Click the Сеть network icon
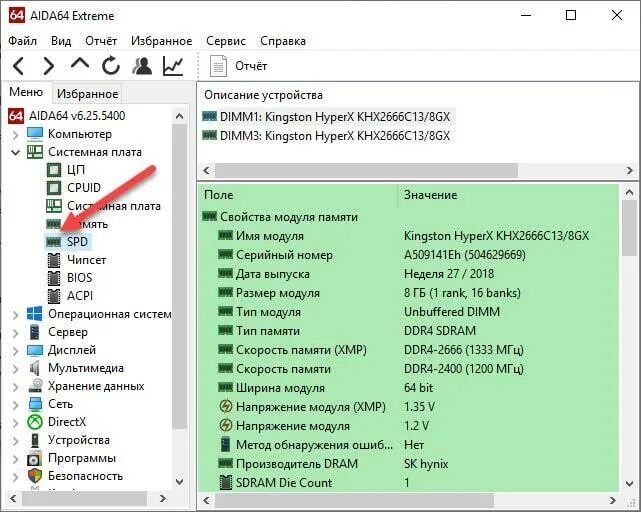This screenshot has height=512, width=641. [35, 404]
